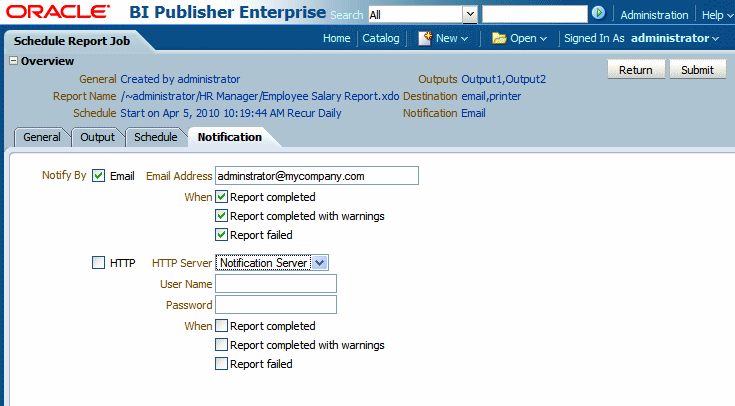The image size is (735, 406).
Task: Enable the HTTP notification checkbox
Action: tap(98, 263)
